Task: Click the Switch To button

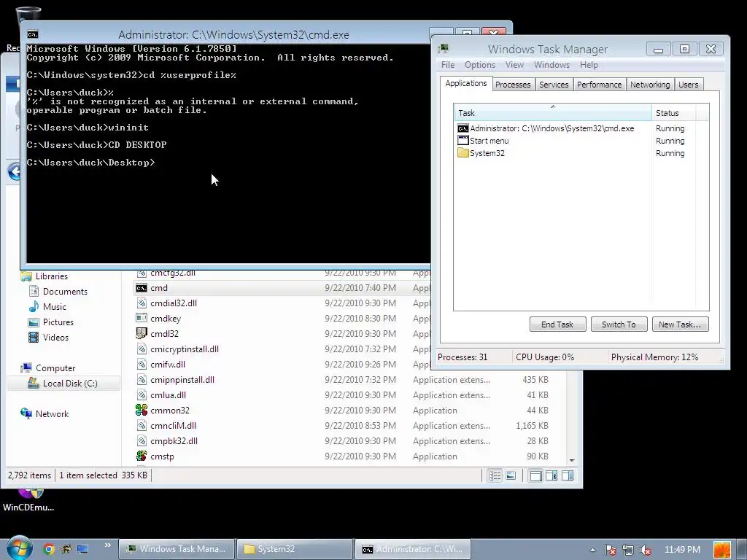Action: coord(619,324)
